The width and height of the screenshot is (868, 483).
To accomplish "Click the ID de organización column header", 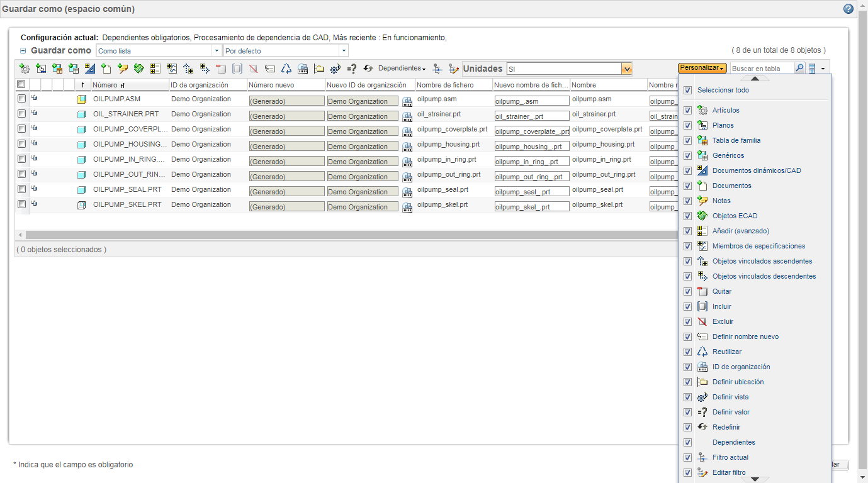I will pyautogui.click(x=208, y=85).
